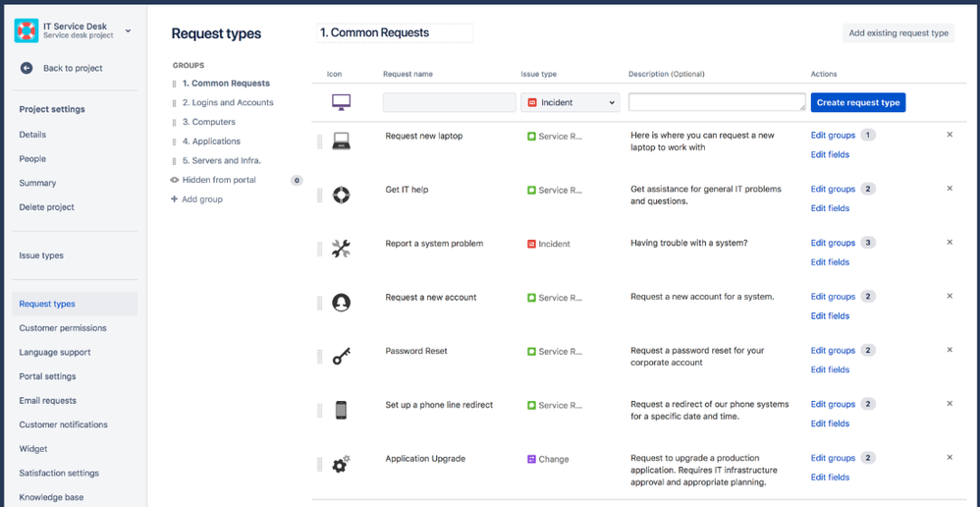Image resolution: width=980 pixels, height=507 pixels.
Task: Click the Change issue type of Application Upgrade
Action: coord(548,459)
